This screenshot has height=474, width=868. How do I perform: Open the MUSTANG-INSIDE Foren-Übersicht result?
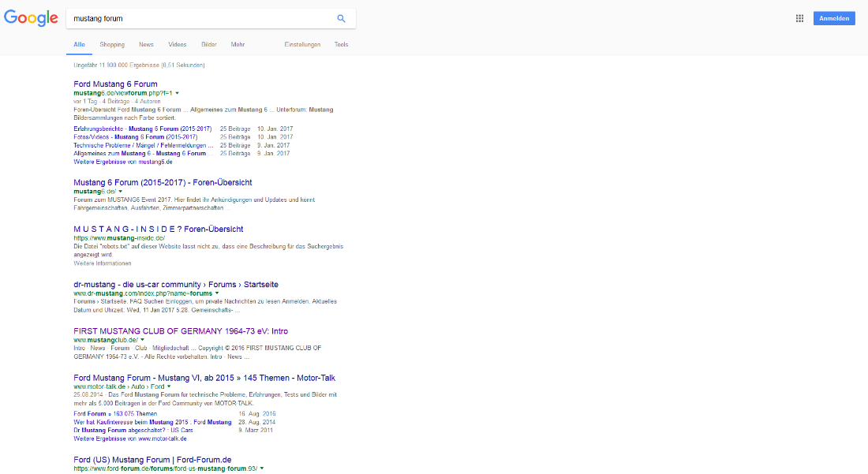[159, 229]
